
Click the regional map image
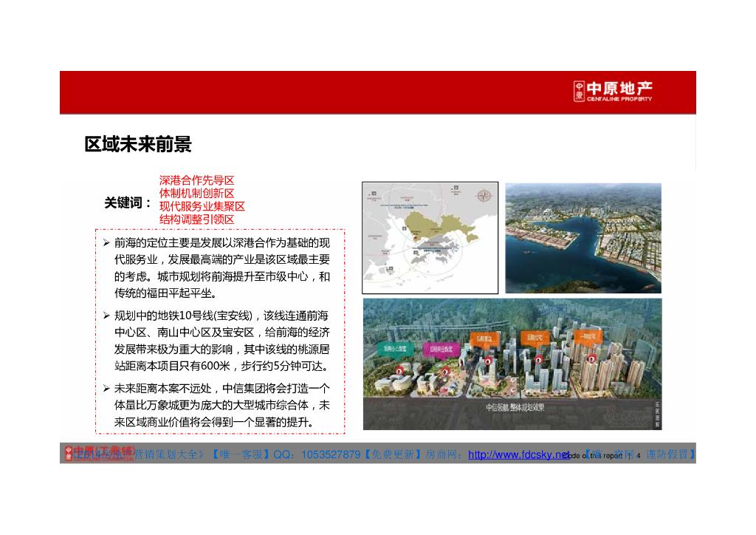coord(430,237)
